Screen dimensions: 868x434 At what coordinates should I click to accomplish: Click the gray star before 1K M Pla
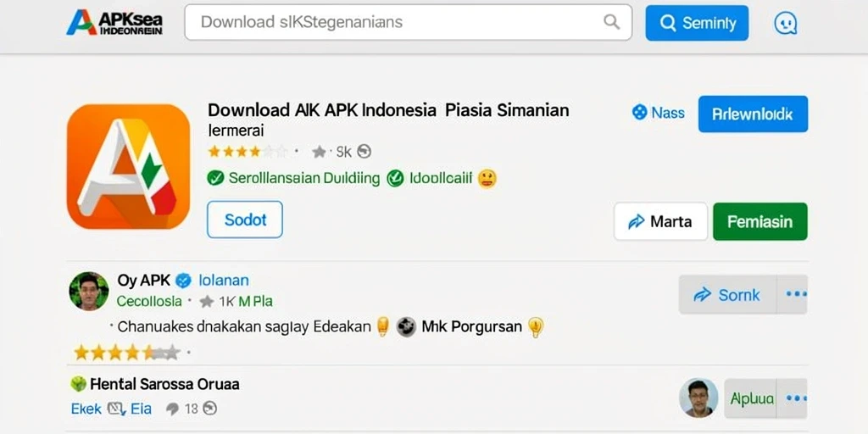207,302
